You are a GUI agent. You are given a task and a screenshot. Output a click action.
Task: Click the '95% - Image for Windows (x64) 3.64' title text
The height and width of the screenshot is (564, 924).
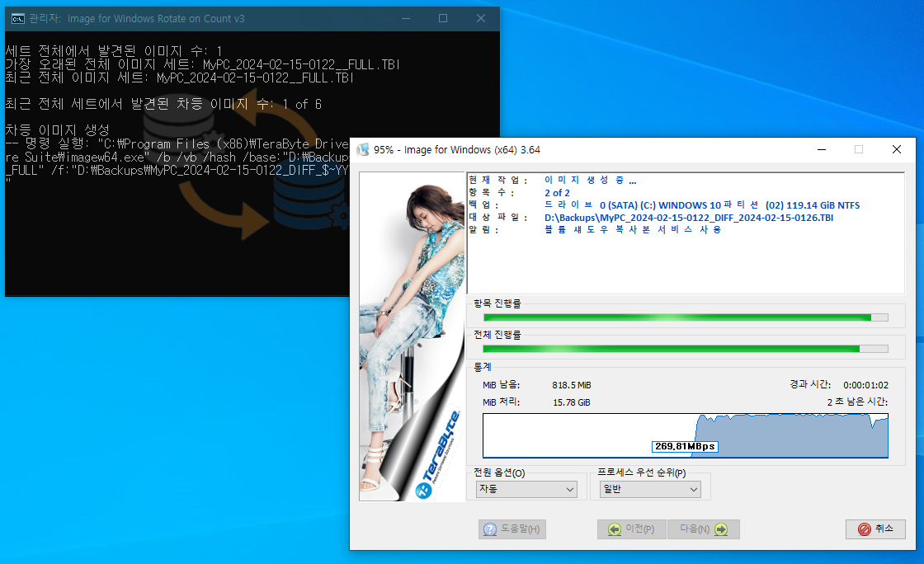(457, 149)
